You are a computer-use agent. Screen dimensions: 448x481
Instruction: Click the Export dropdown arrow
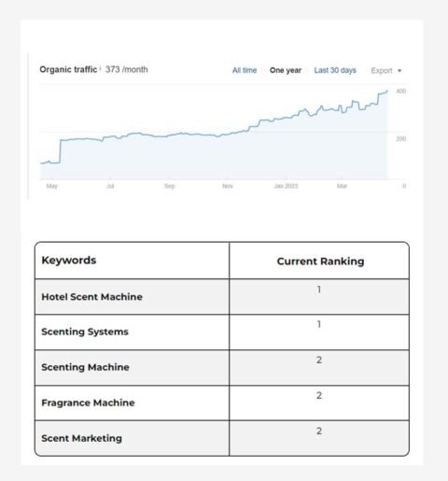click(399, 71)
